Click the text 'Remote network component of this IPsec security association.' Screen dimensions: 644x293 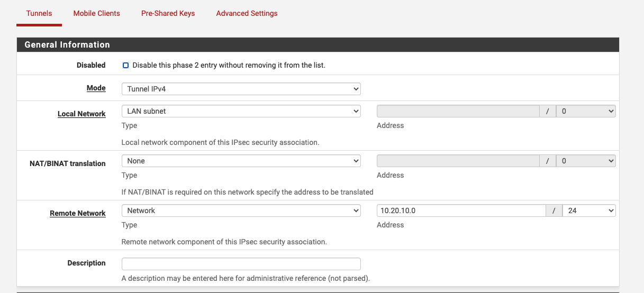click(x=224, y=242)
